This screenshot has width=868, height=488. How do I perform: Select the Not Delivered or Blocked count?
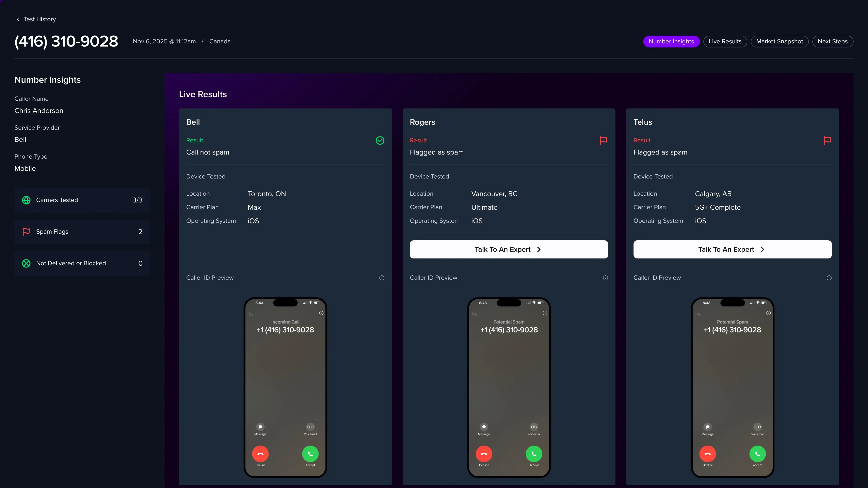[140, 263]
